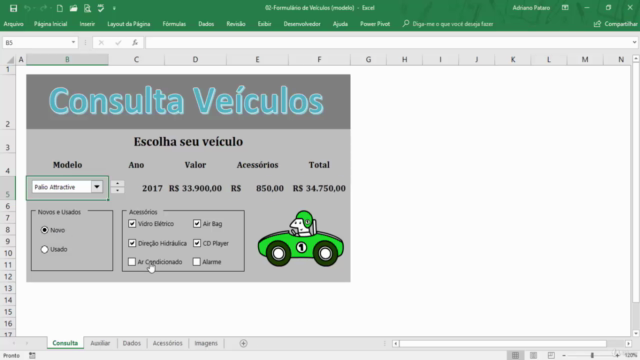Check the Alarme checkbox
The image size is (640, 360).
click(197, 262)
